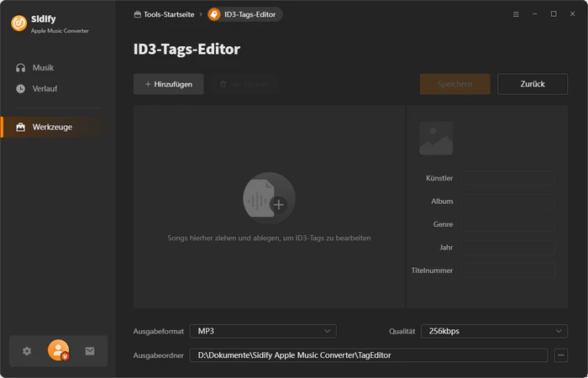Focus the Künstler input field
The height and width of the screenshot is (378, 588).
tap(508, 178)
